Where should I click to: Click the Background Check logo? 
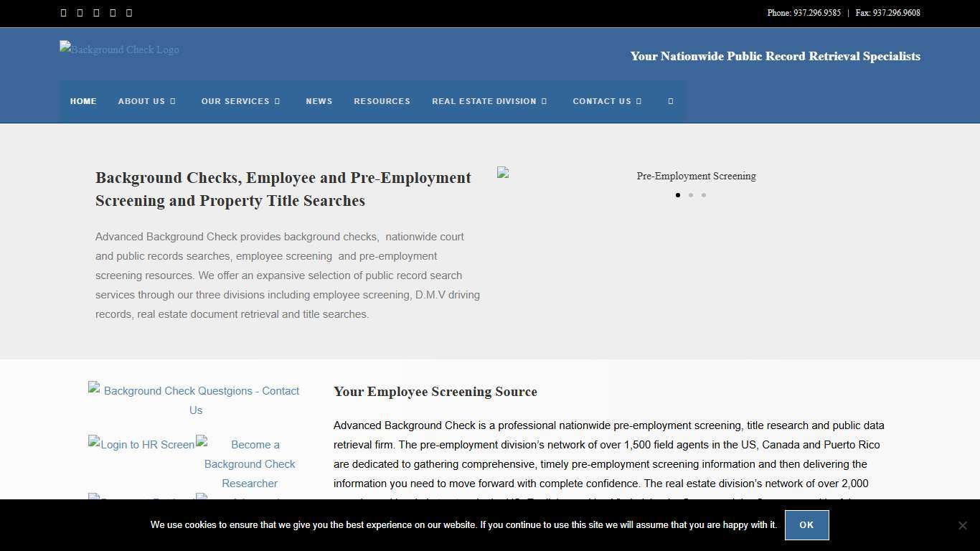click(119, 49)
